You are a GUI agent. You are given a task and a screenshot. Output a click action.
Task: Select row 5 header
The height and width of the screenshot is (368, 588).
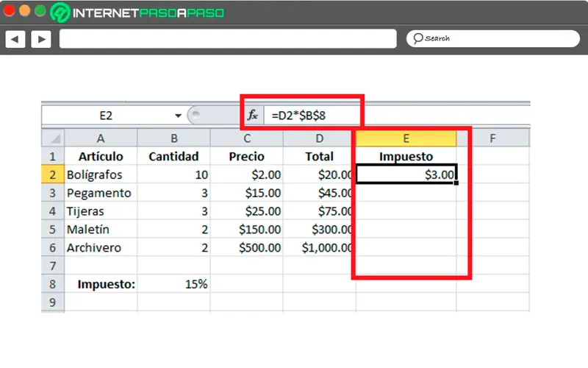pyautogui.click(x=53, y=229)
